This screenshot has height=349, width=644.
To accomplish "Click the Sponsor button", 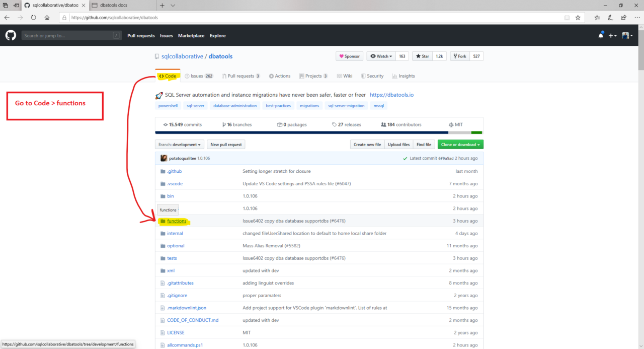I will point(350,56).
